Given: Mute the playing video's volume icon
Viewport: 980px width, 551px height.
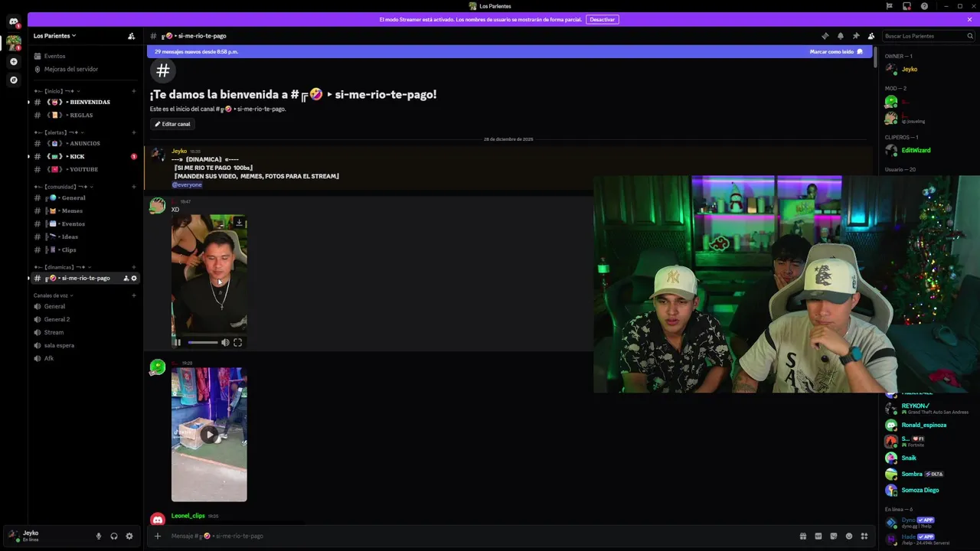Looking at the screenshot, I should point(225,343).
